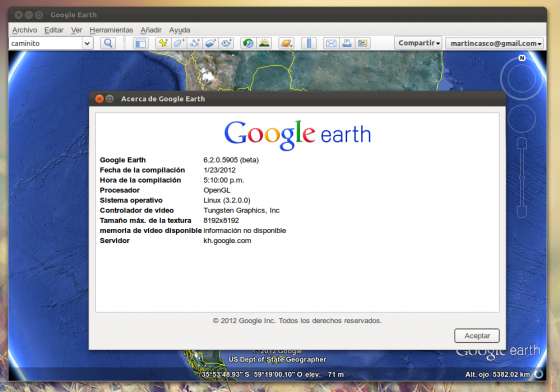
Task: Expand the search box dropdown arrow
Action: (87, 44)
